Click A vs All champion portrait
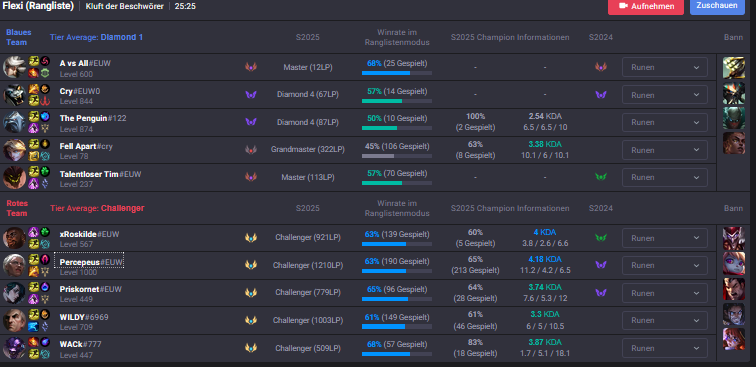The height and width of the screenshot is (367, 756). [14, 67]
